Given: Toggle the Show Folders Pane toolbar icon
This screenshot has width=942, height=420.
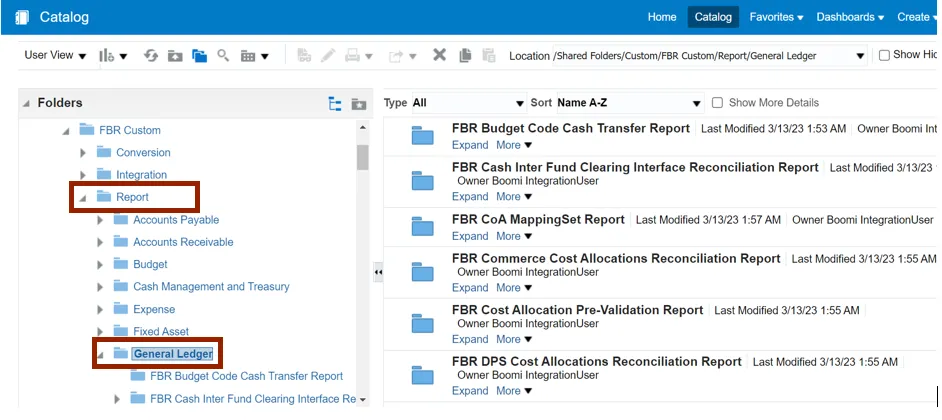Looking at the screenshot, I should 199,56.
